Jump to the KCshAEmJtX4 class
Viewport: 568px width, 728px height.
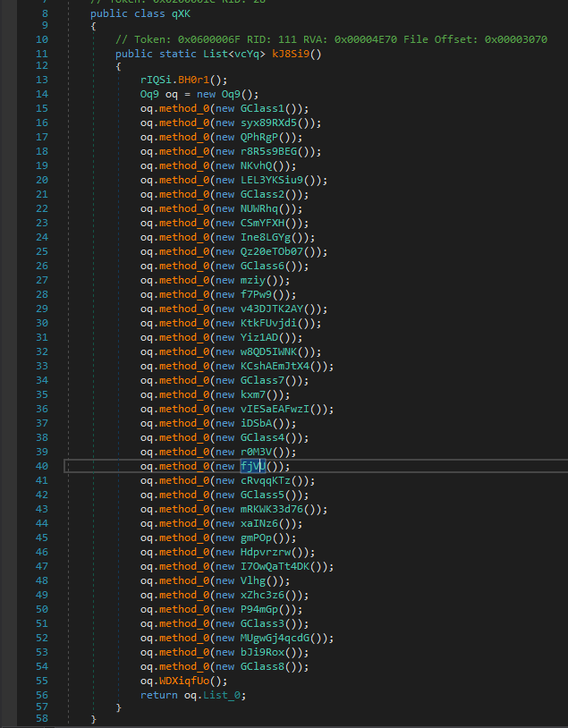coord(277,366)
